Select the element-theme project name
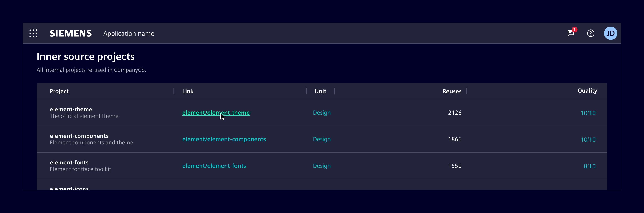Image resolution: width=644 pixels, height=213 pixels. pyautogui.click(x=71, y=109)
